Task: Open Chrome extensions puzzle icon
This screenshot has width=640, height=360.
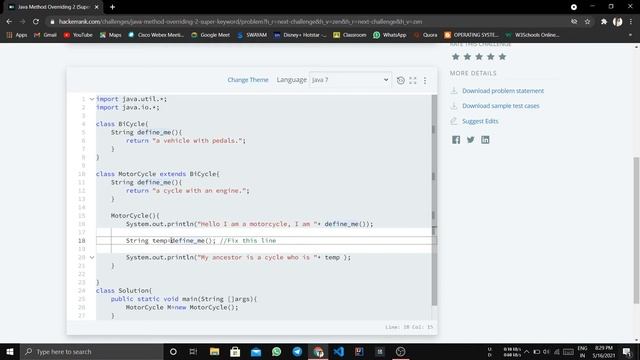Action: point(604,22)
